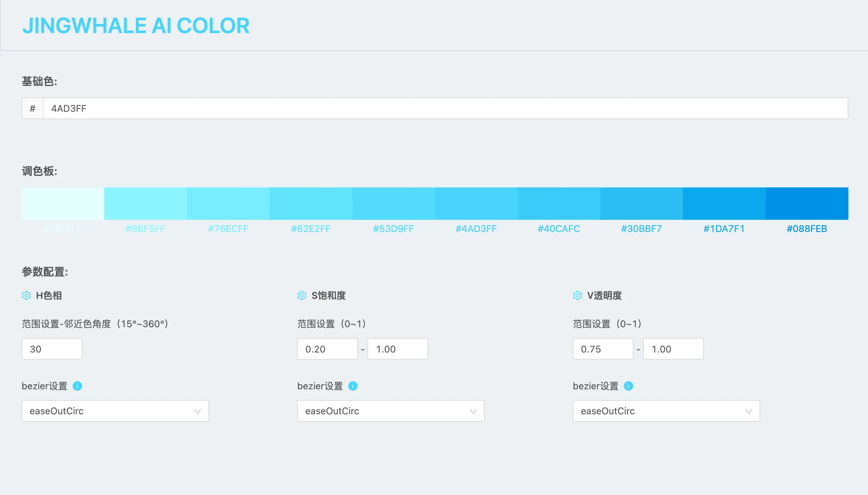The image size is (868, 495).
Task: Click info icon for H色相 bezier设置
Action: (x=78, y=386)
